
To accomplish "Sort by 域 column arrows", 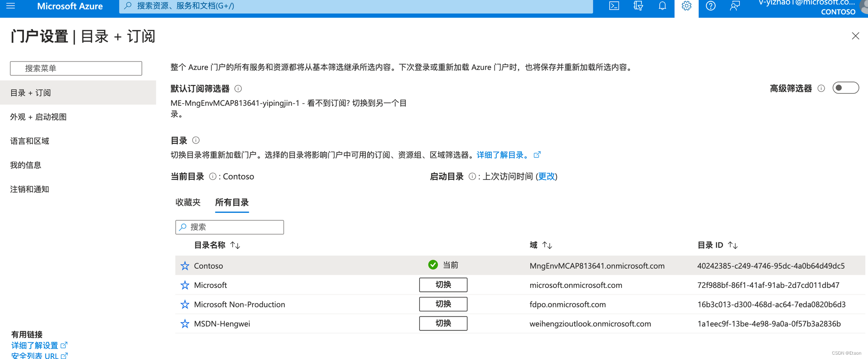I will 547,245.
